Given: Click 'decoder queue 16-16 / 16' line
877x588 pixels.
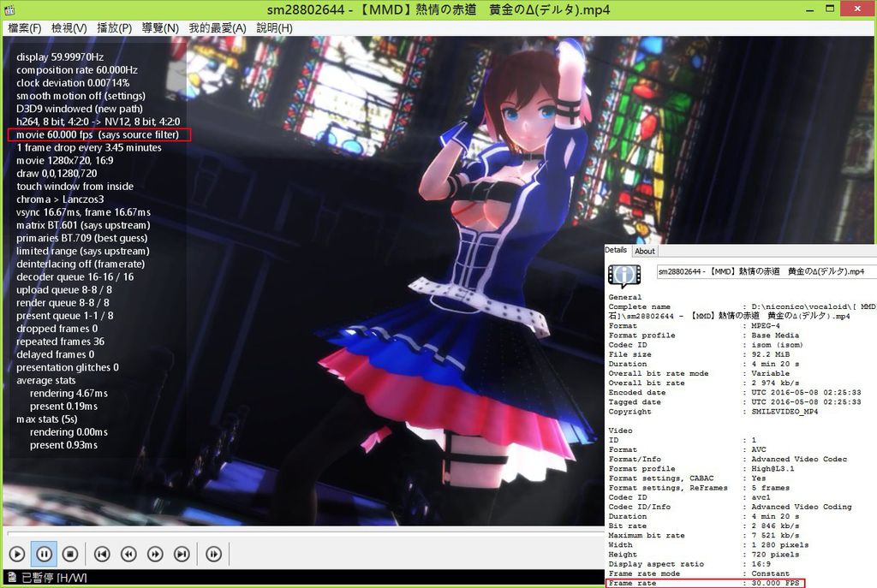Looking at the screenshot, I should pos(75,276).
